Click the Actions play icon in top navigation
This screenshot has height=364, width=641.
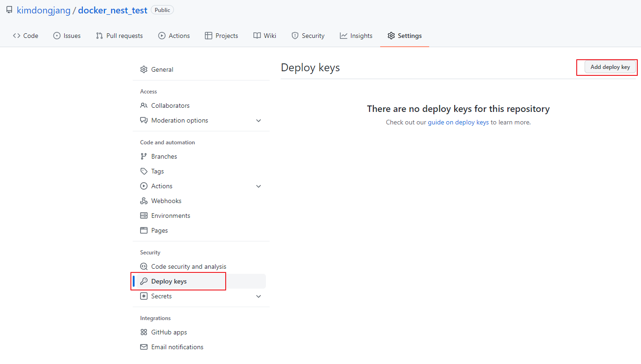click(162, 36)
